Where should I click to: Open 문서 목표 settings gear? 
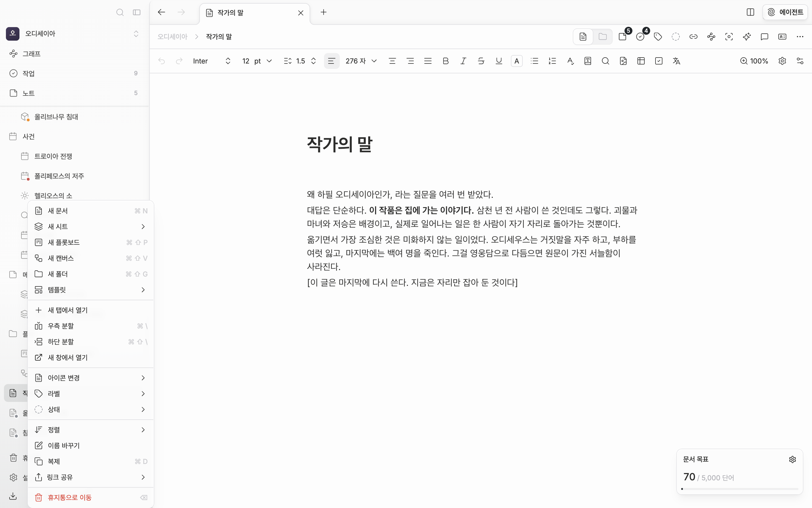(x=792, y=459)
